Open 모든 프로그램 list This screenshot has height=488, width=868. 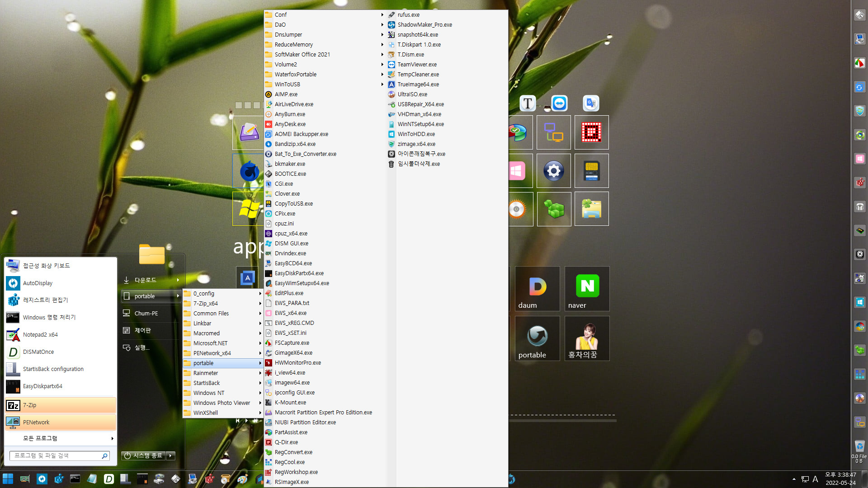[x=61, y=438]
